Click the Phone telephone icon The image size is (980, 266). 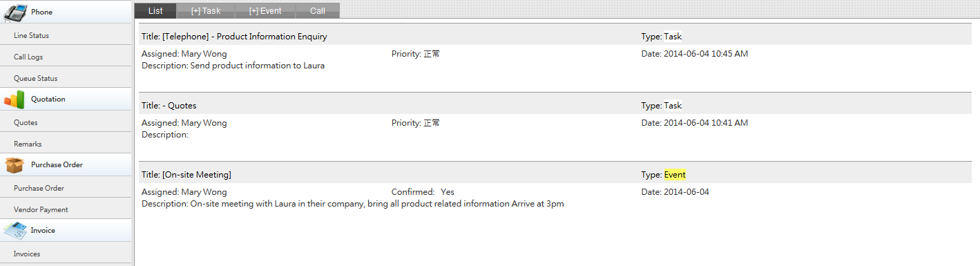point(15,12)
